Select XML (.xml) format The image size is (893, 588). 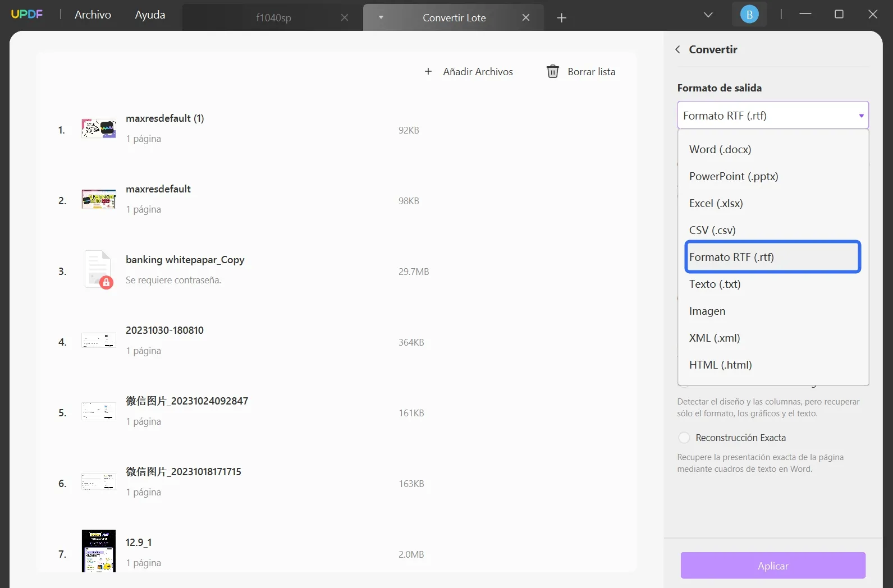[773, 338]
